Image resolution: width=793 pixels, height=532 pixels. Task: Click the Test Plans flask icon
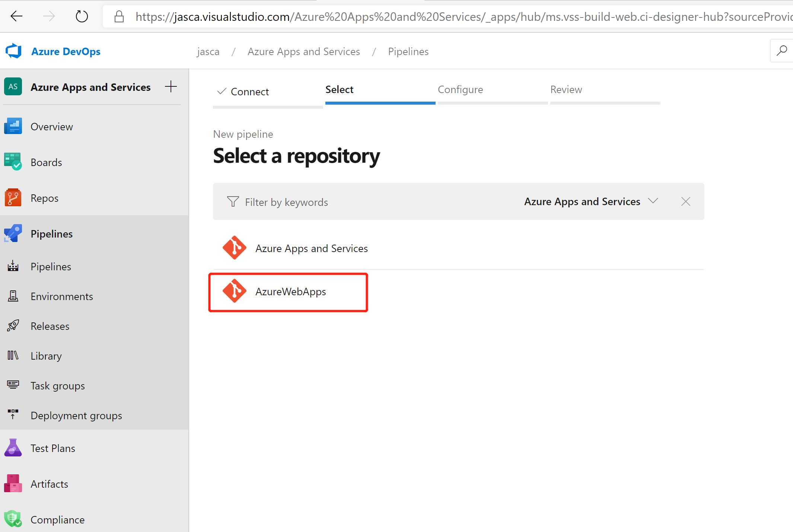(x=13, y=448)
